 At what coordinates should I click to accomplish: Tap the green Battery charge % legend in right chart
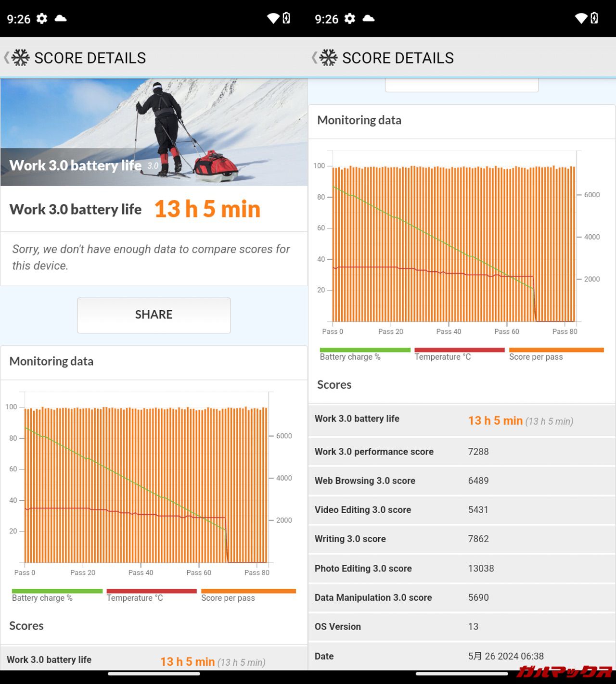point(364,354)
